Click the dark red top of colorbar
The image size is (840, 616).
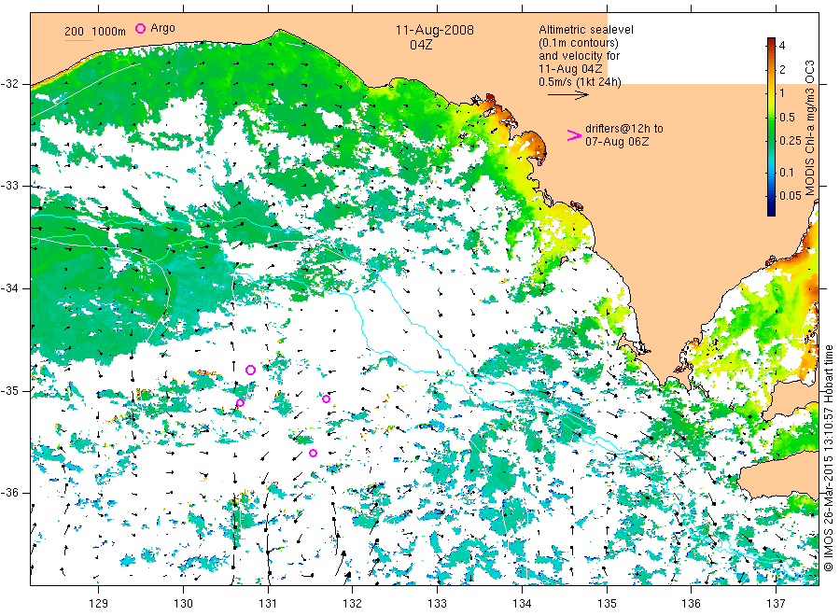tap(771, 42)
